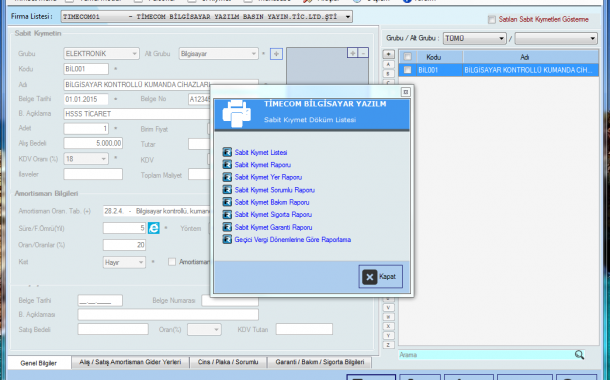The height and width of the screenshot is (380, 610).
Task: Filter the list by letter V
Action: 388,308
